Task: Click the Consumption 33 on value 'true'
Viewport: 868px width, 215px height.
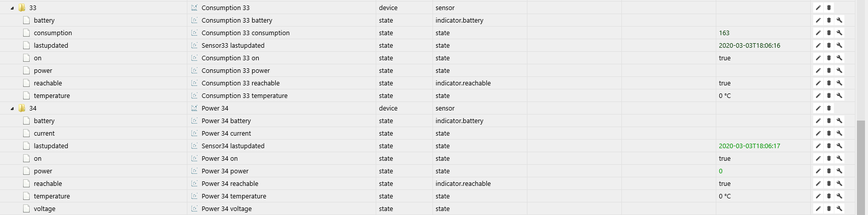Action: coord(724,58)
